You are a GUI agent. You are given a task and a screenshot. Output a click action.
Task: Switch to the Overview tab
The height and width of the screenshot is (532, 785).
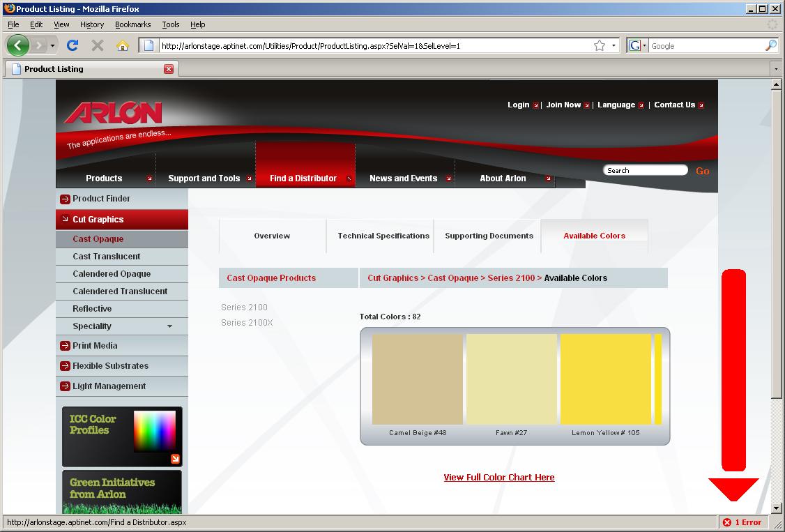tap(273, 236)
